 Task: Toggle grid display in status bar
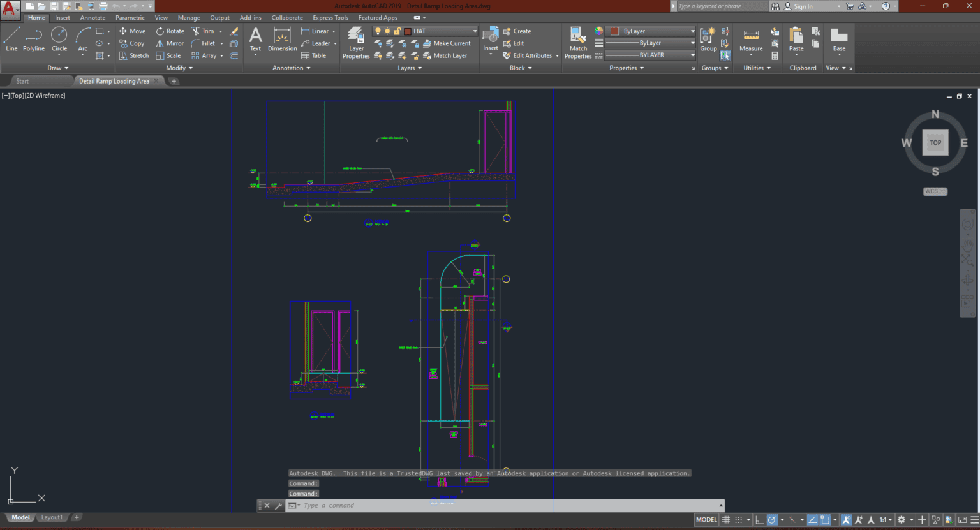coord(725,519)
